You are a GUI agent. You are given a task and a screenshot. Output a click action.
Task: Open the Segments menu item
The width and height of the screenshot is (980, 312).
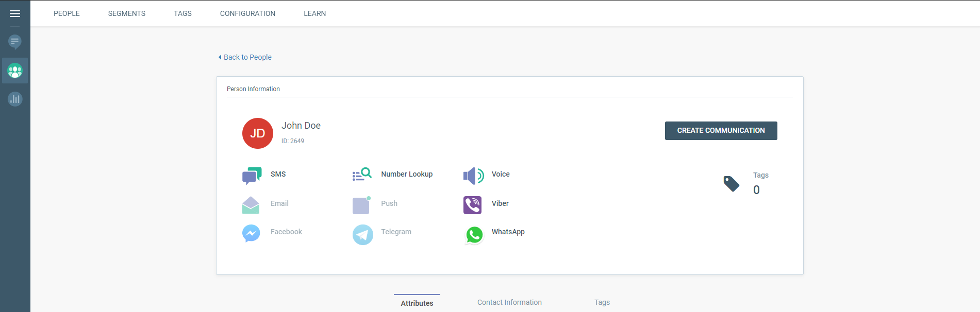(x=126, y=13)
